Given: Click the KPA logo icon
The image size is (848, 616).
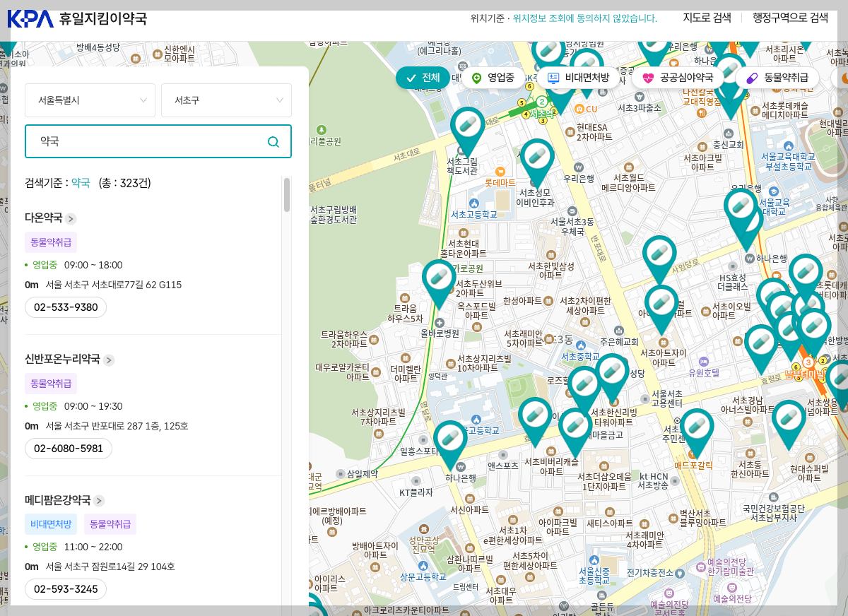Looking at the screenshot, I should click(x=28, y=19).
